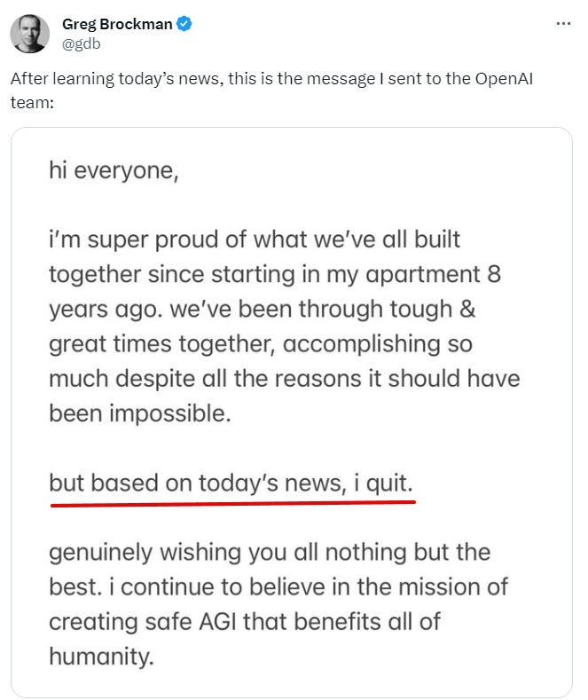
Task: Click the sentence 'but based on today's news, i quit.'
Action: tap(231, 484)
